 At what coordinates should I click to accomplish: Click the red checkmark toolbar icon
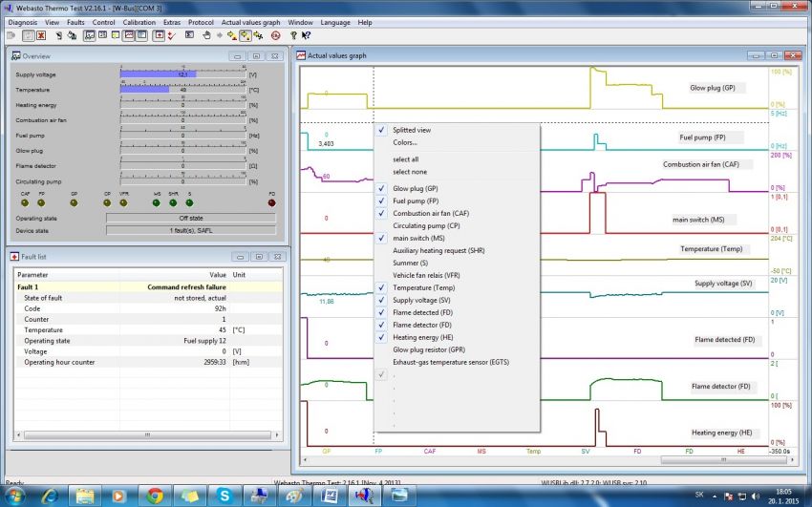point(171,35)
